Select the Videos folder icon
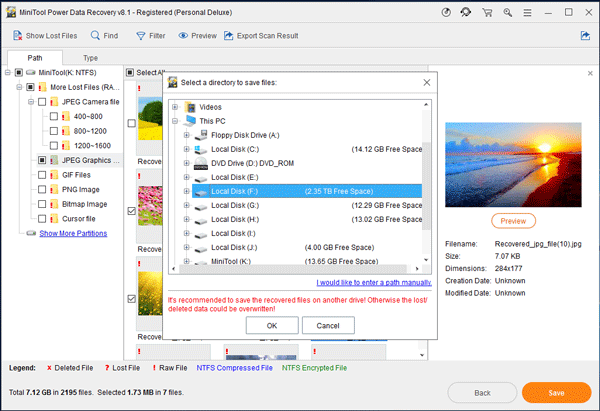Screen dimensions: 600x411 pos(190,107)
